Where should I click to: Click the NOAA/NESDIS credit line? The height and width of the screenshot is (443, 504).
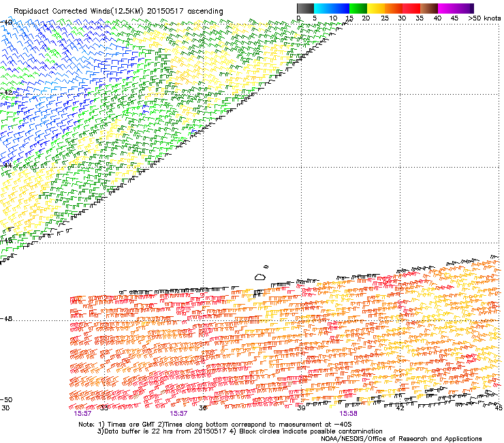click(401, 439)
